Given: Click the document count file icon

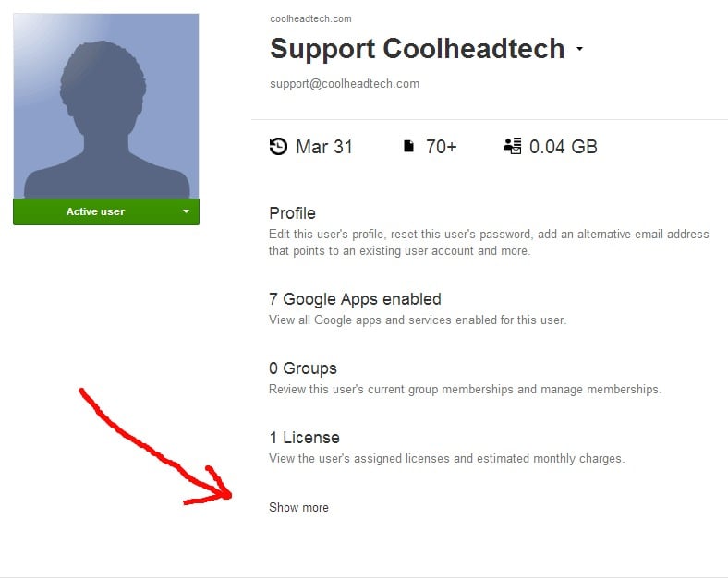Looking at the screenshot, I should 408,146.
